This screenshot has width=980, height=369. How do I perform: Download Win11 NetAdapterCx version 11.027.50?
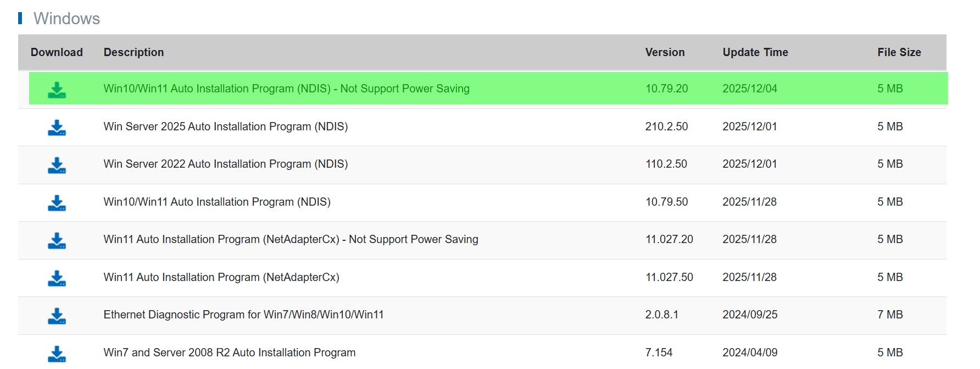57,278
